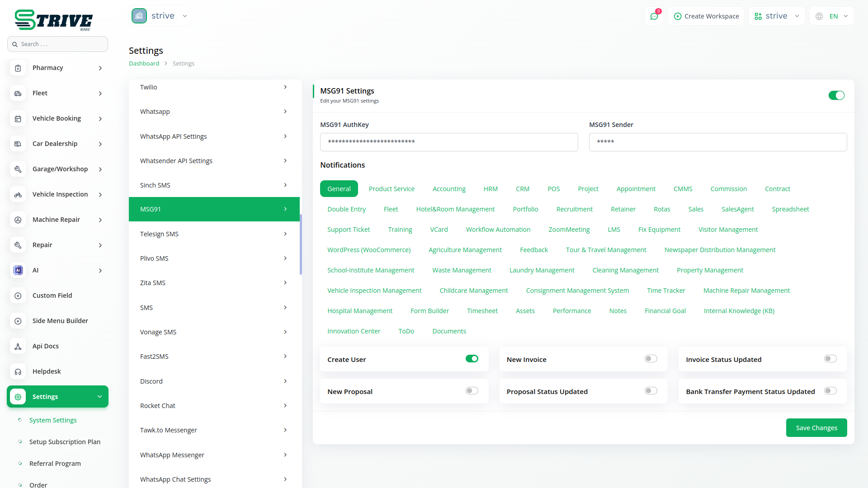Click the Fleet truck icon in sidebar
The width and height of the screenshot is (868, 488).
pos(18,94)
